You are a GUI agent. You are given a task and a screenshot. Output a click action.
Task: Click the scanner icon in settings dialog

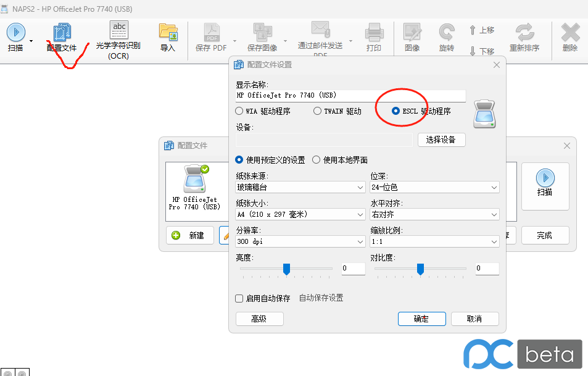[484, 114]
